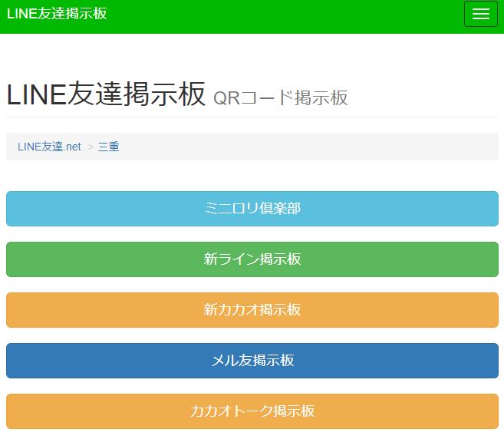Image resolution: width=504 pixels, height=439 pixels.
Task: Open the ミニロリ倶楽部 button
Action: tap(252, 209)
